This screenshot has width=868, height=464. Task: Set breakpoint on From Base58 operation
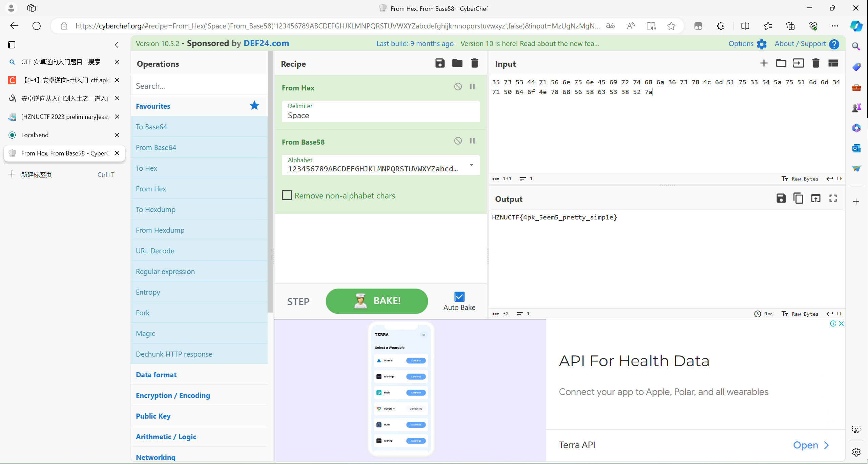pyautogui.click(x=472, y=141)
